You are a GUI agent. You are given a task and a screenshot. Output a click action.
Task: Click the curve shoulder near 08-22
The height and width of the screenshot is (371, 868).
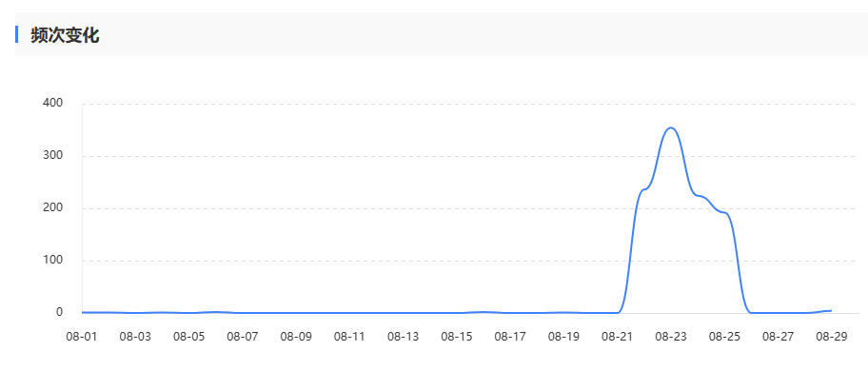pos(643,189)
